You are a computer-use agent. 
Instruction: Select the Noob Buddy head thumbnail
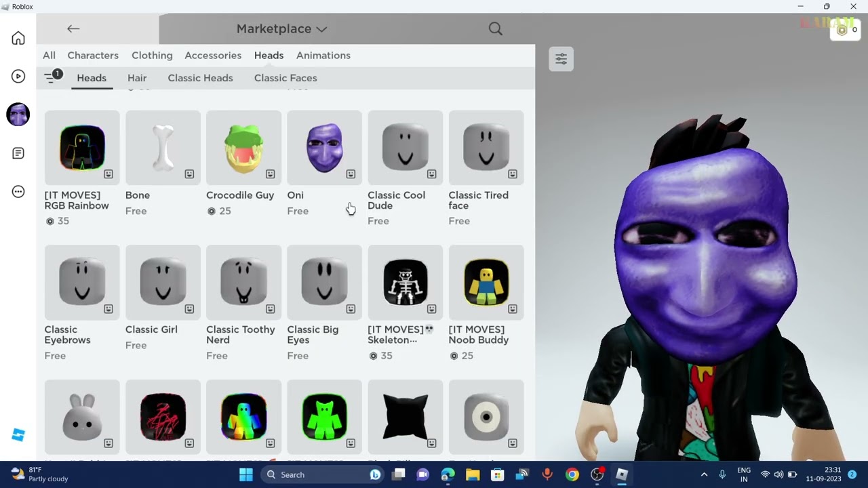pyautogui.click(x=486, y=282)
